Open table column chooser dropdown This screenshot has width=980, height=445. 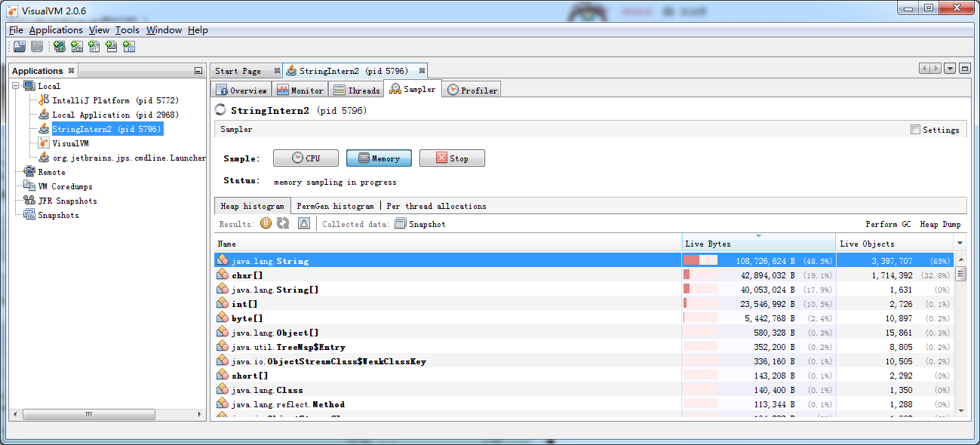pyautogui.click(x=960, y=244)
